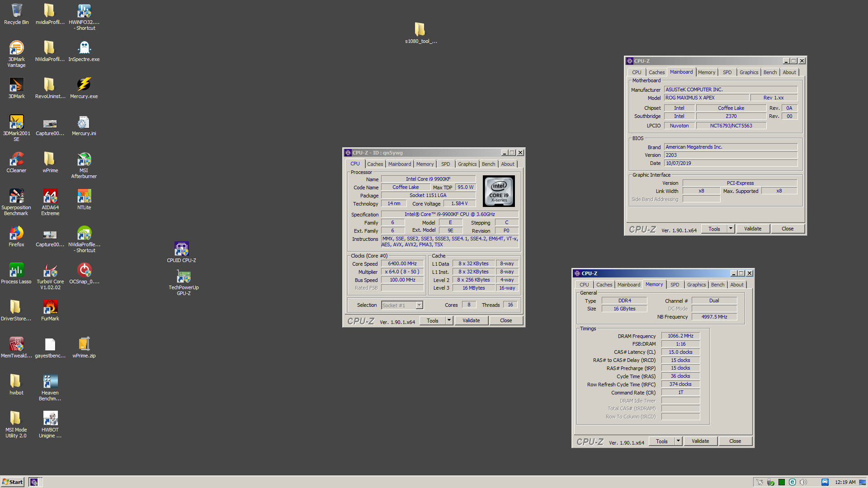Switch to CPU tab in Memory window
This screenshot has width=868, height=488.
(x=584, y=285)
